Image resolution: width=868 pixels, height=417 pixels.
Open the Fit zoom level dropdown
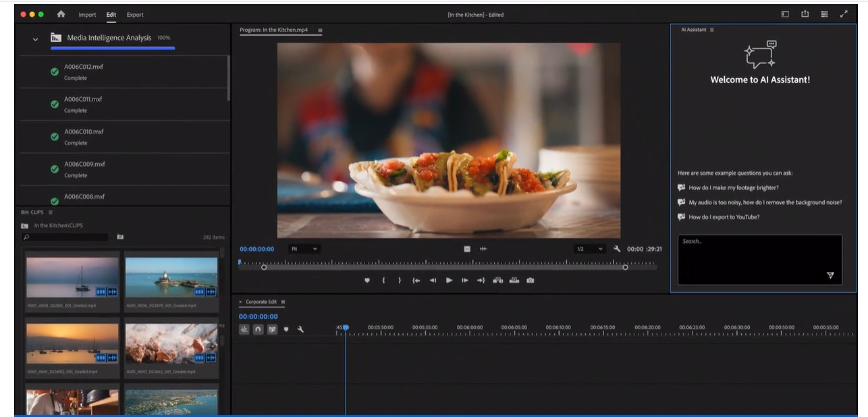click(304, 249)
